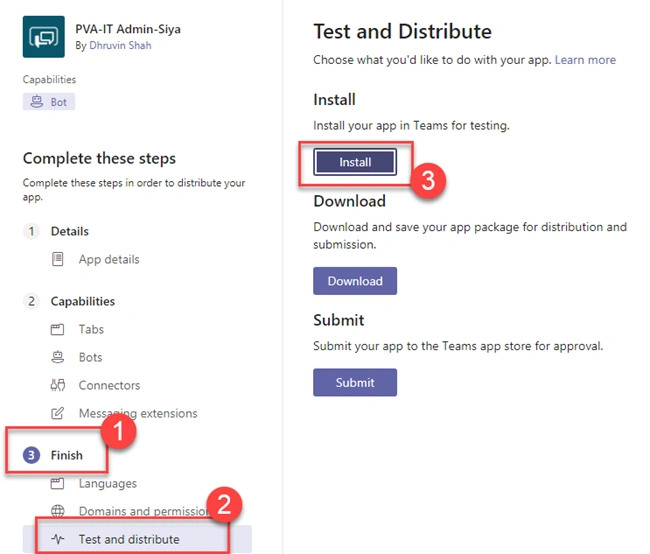Click the step 2 number circle
Image resolution: width=650 pixels, height=554 pixels.
click(x=31, y=301)
